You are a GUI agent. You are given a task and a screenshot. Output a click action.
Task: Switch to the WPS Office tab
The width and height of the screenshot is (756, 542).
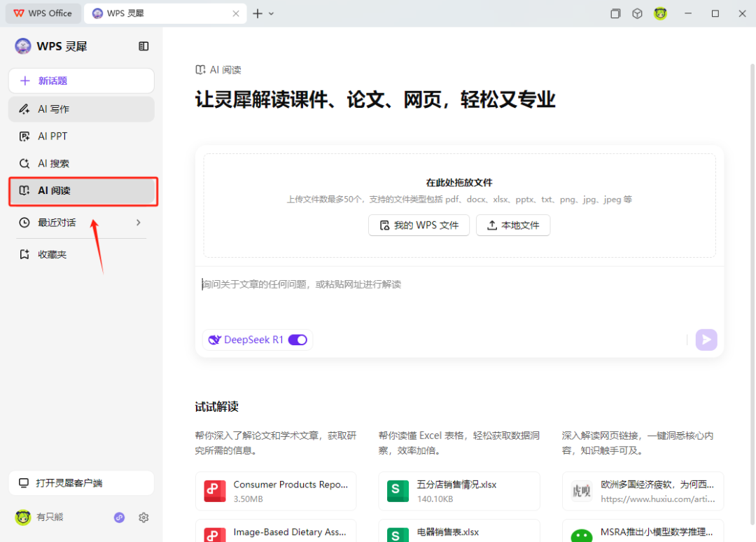tap(43, 13)
